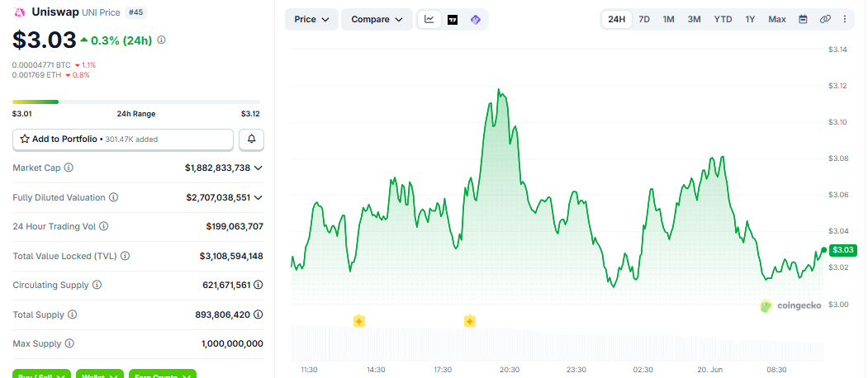
Task: Copy chart link icon
Action: tap(825, 19)
